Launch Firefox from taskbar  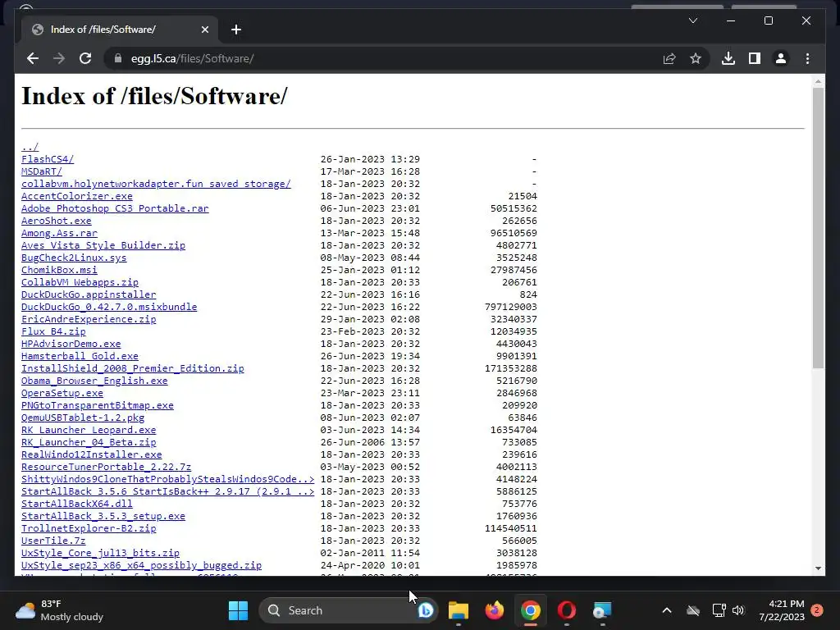coord(495,610)
